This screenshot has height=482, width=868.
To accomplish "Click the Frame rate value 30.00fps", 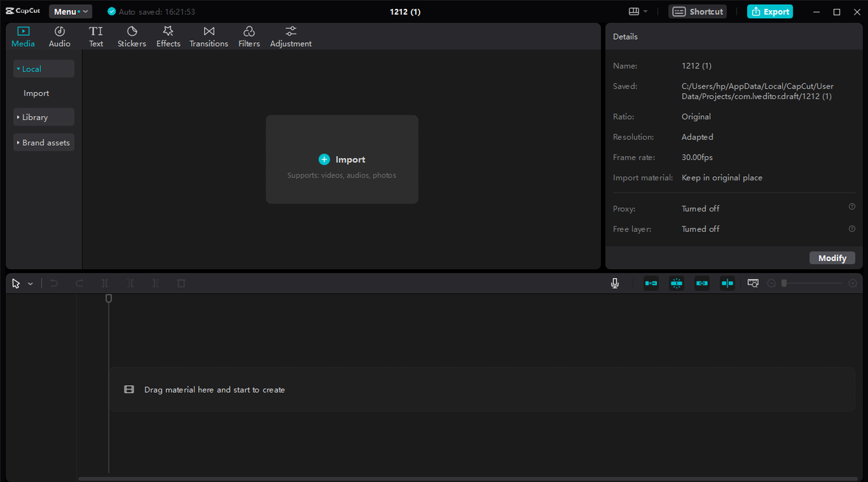I will (x=697, y=157).
